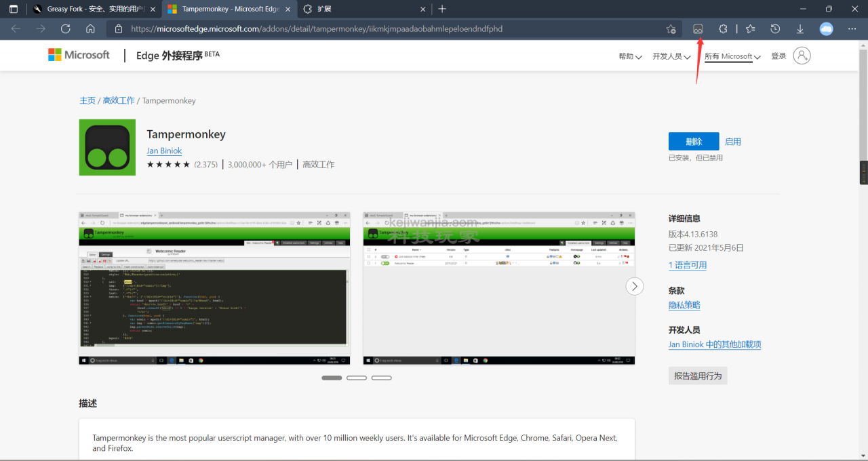Click the 版本4.13.6138 text
Image resolution: width=868 pixels, height=461 pixels.
(693, 234)
